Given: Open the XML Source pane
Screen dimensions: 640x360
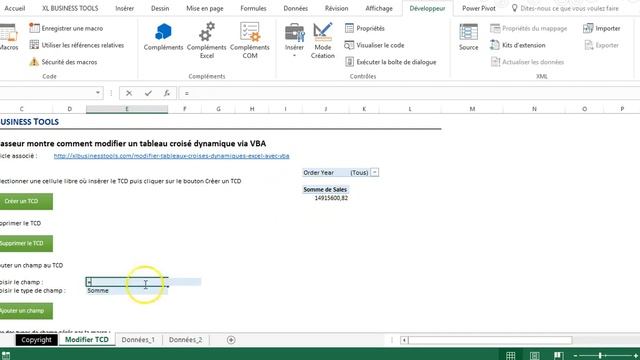Looking at the screenshot, I should point(468,37).
